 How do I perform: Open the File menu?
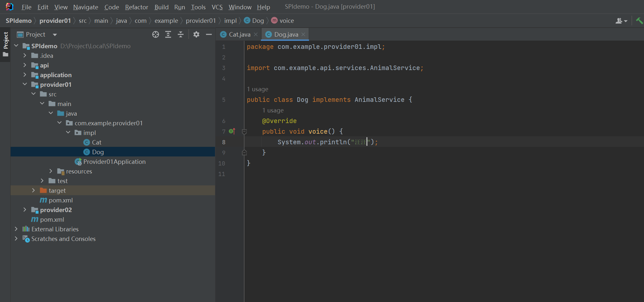(26, 7)
